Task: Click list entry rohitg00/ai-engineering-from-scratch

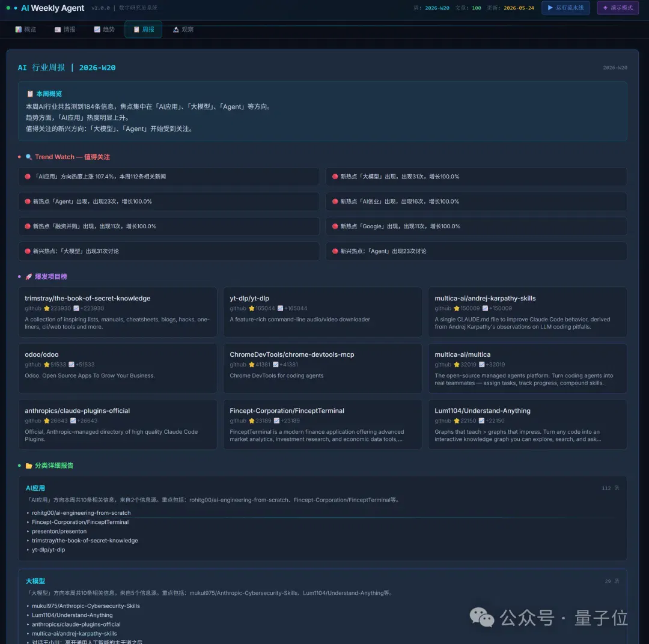Action: pyautogui.click(x=81, y=513)
